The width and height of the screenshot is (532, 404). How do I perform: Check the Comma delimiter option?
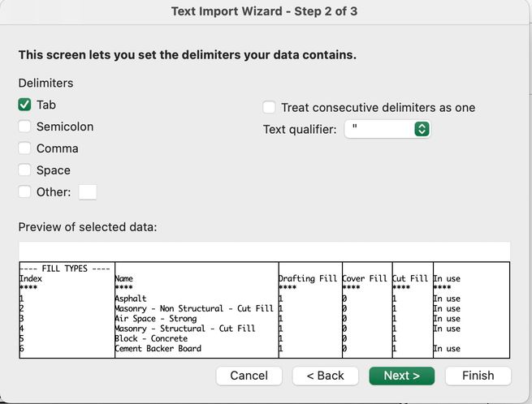coord(24,148)
